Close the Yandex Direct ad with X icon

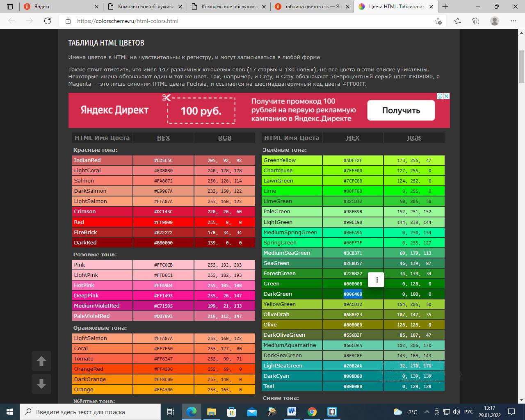pos(446,96)
